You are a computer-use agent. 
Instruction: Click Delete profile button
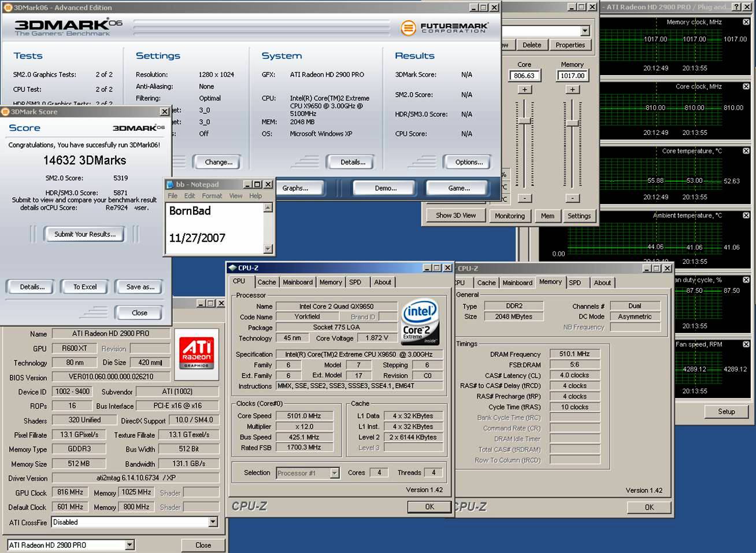532,45
